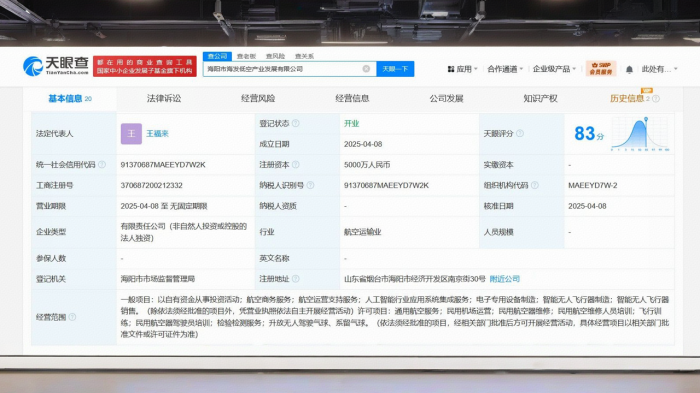
Task: Click the 5000万人民币 registered capital value
Action: click(367, 165)
